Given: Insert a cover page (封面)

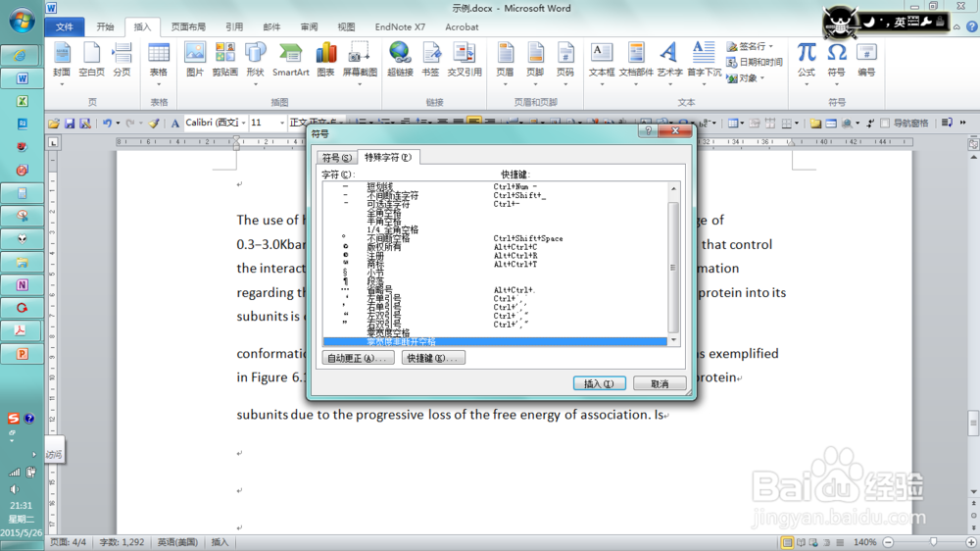Looking at the screenshot, I should tap(61, 62).
